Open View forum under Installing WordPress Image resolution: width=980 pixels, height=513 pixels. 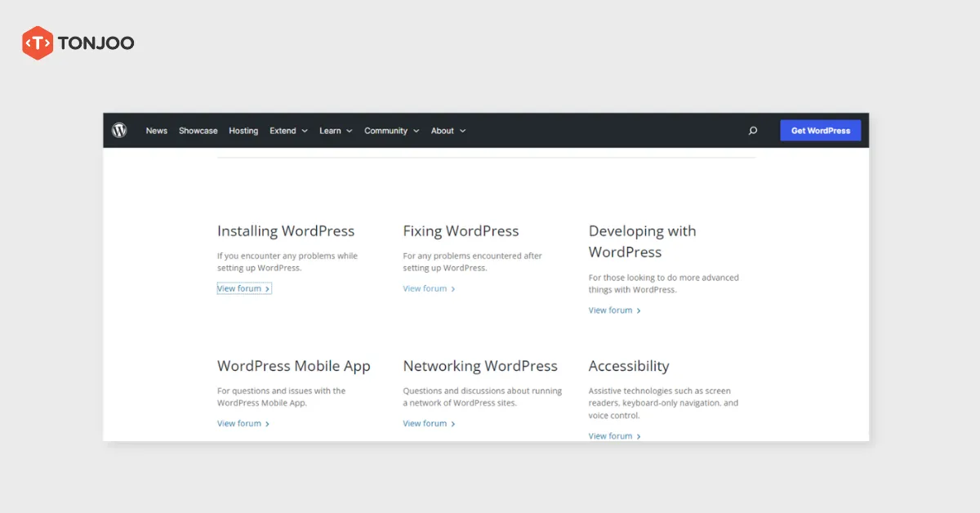pyautogui.click(x=238, y=288)
